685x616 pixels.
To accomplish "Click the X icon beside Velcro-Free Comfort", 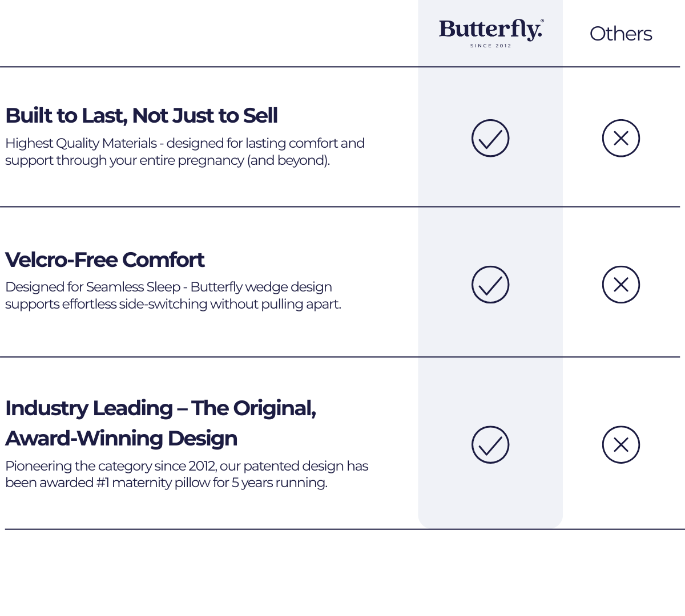I will click(621, 285).
